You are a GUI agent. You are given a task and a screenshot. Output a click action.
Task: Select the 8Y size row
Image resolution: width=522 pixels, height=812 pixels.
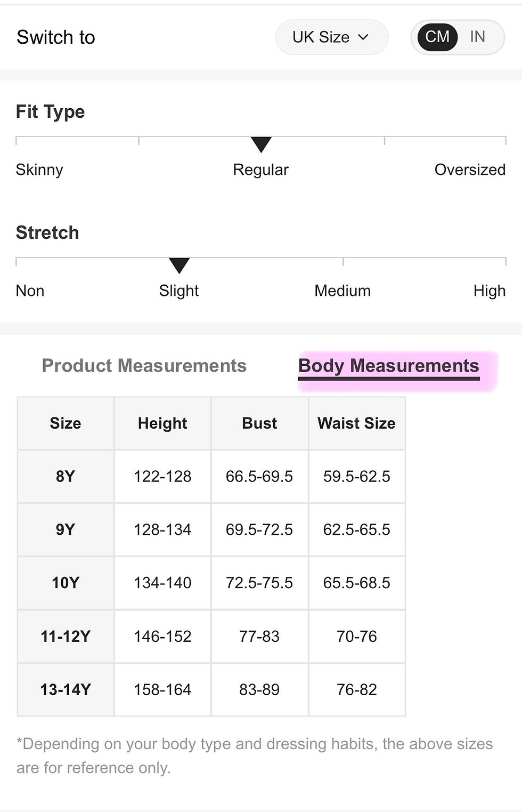click(x=211, y=477)
